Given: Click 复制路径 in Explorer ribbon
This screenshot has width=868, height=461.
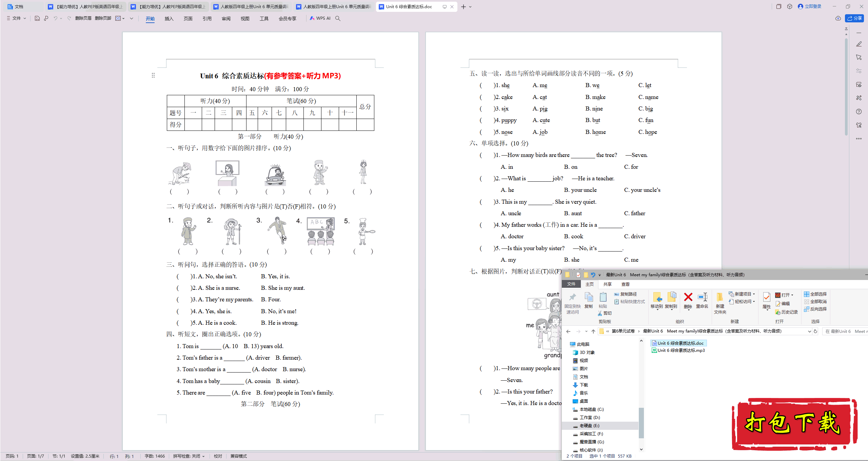Looking at the screenshot, I should coord(626,294).
